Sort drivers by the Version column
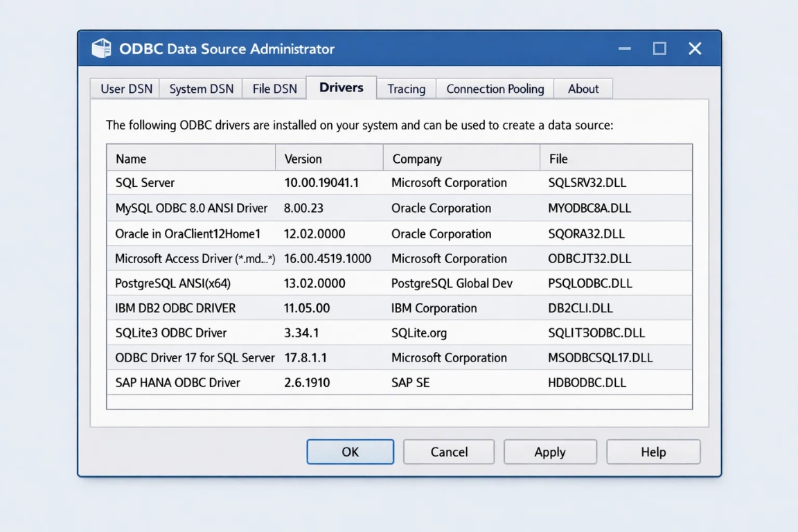The width and height of the screenshot is (798, 532). 329,158
